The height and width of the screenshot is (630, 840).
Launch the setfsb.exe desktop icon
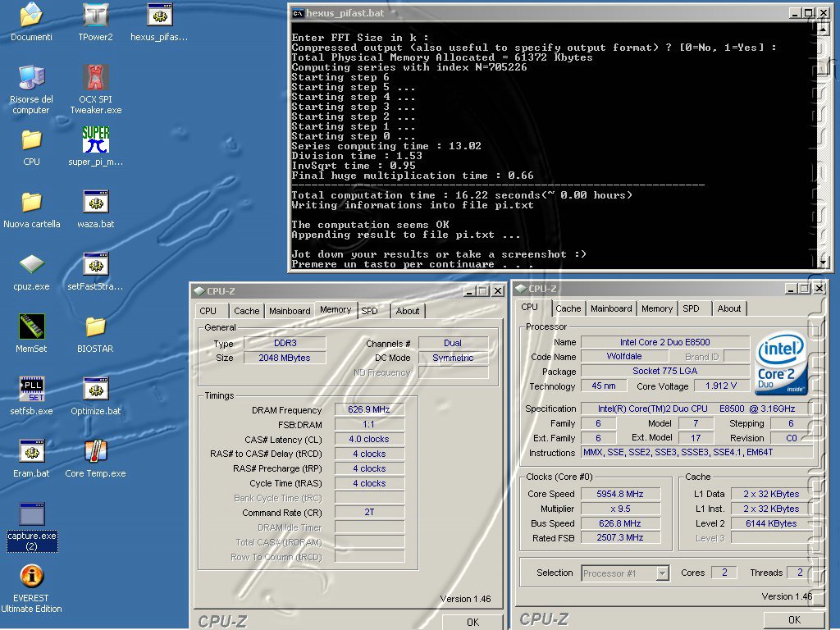click(32, 389)
